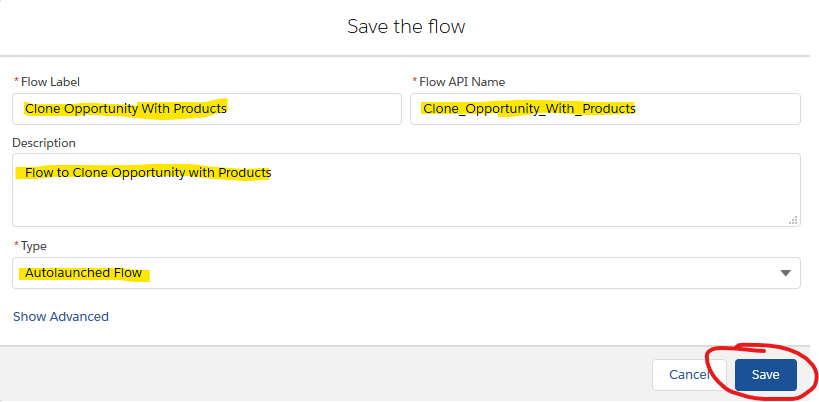
Task: Click the blue Save button
Action: [765, 374]
